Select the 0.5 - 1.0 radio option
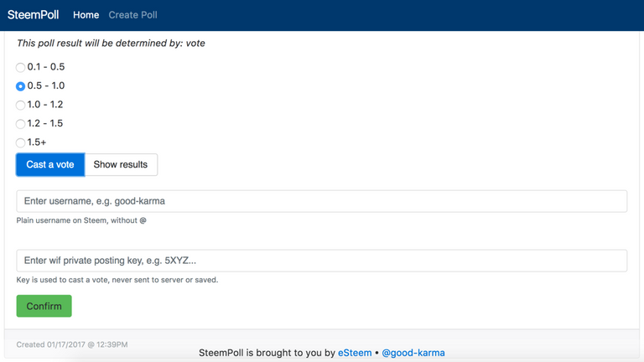The image size is (644, 362). [x=20, y=86]
